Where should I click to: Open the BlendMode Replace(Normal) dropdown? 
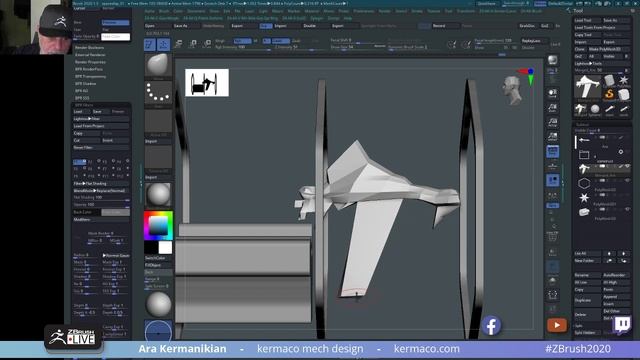101,191
